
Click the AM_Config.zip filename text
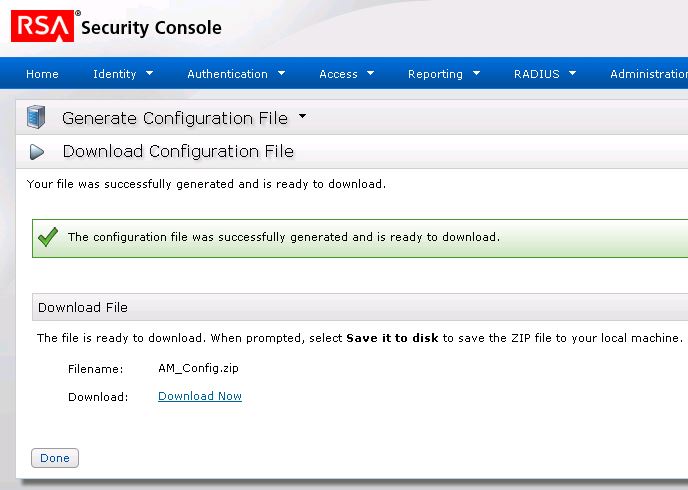[x=198, y=368]
